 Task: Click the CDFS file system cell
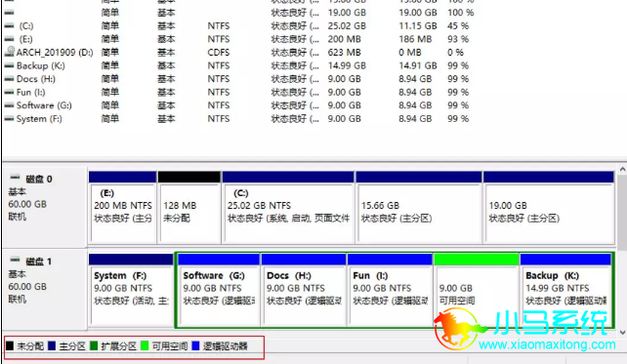219,53
